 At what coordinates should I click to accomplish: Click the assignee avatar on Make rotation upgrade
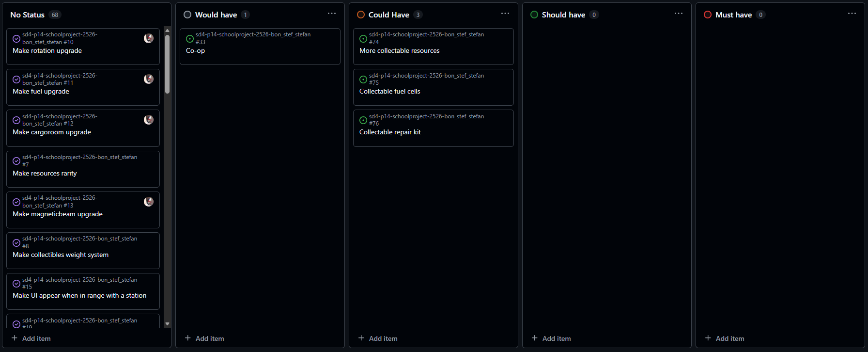[149, 38]
